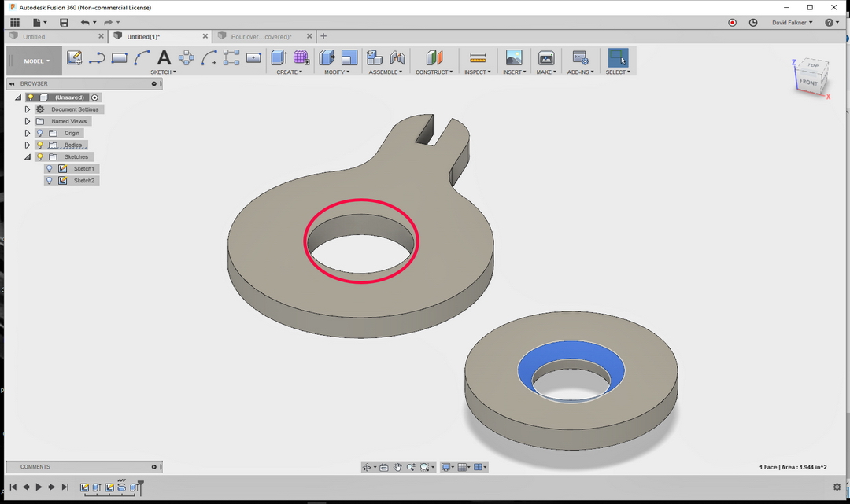Select the Arc tool in the toolbar
850x504 pixels.
141,57
